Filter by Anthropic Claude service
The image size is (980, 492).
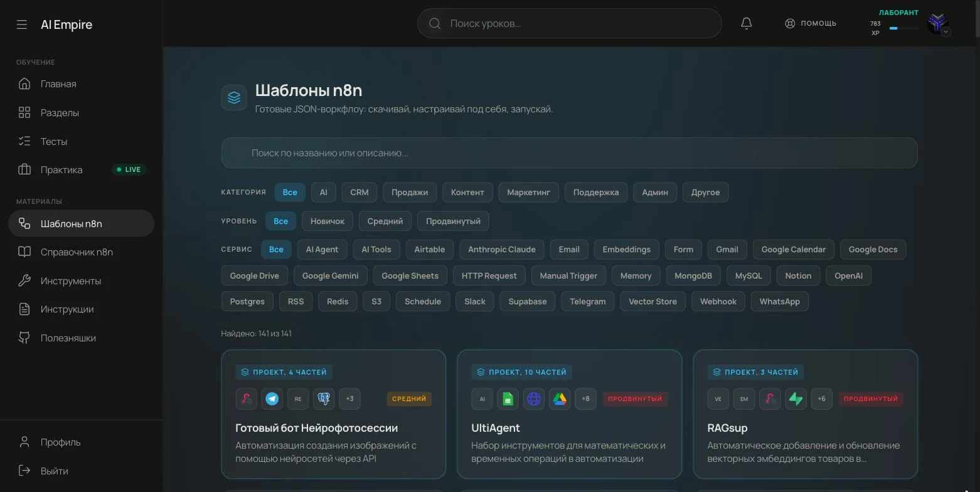coord(502,249)
